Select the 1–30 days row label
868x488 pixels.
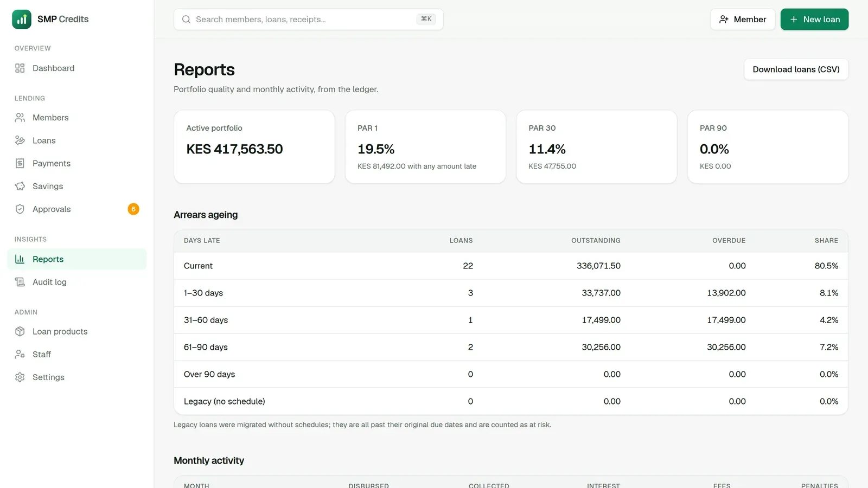[203, 293]
